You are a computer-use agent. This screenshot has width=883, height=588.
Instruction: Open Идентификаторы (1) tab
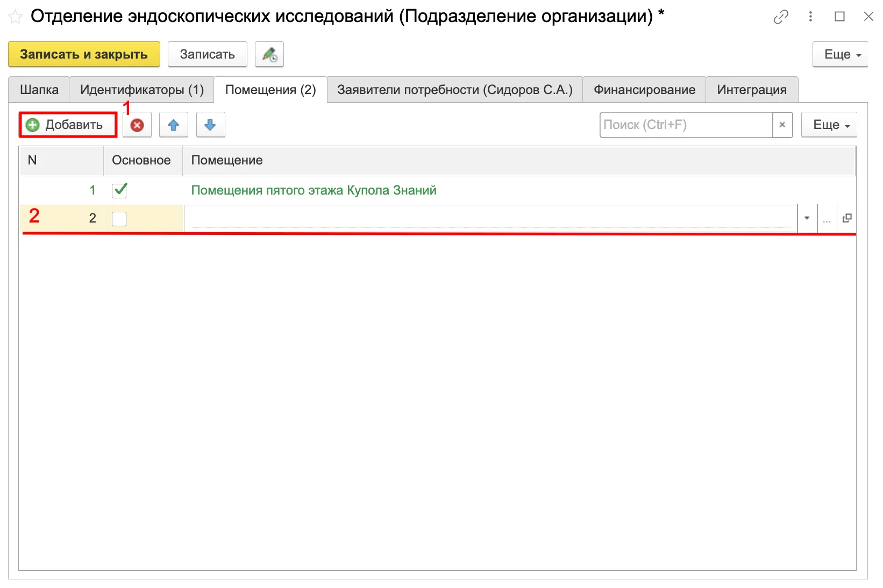142,90
